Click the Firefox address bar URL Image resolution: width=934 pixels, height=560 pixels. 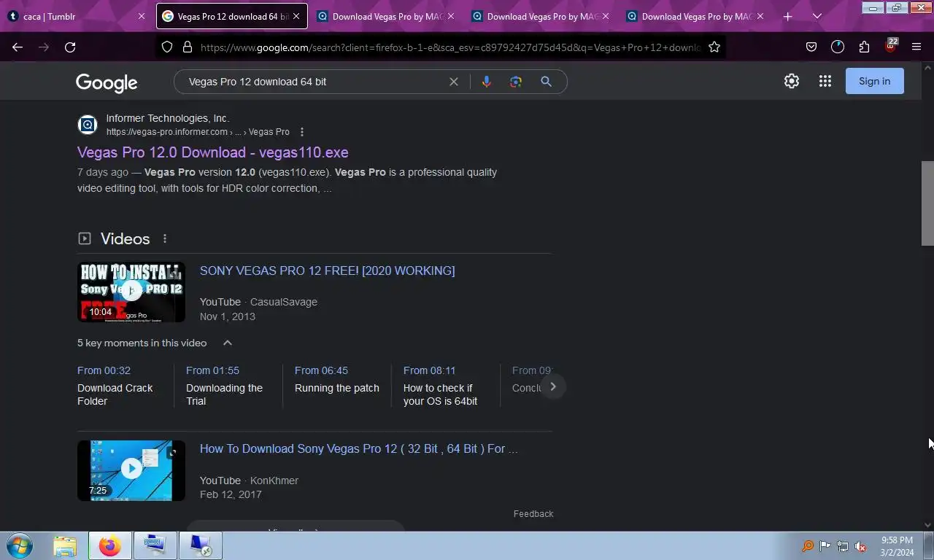[449, 47]
